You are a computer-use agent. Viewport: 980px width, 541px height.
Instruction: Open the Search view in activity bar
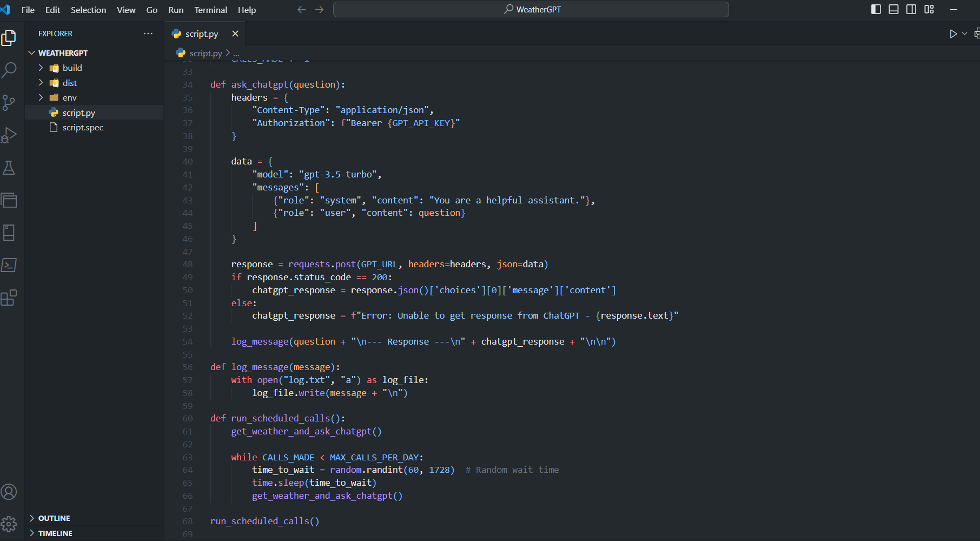[x=9, y=70]
